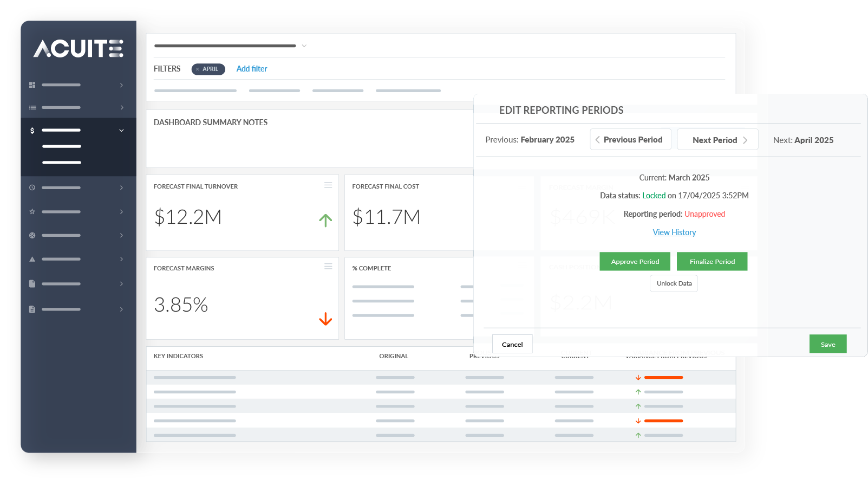868x485 pixels.
Task: Click the Acuite logo
Action: click(79, 48)
